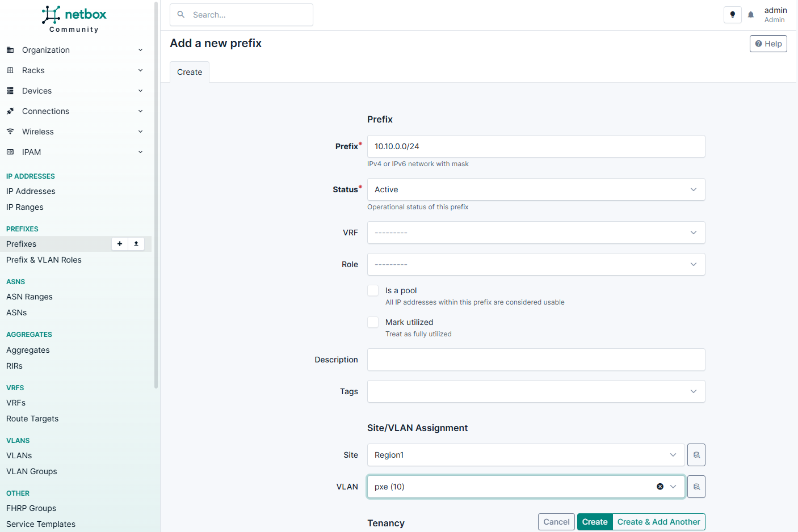Click the netbox Community logo
Screen dimensions: 798x532
click(74, 19)
